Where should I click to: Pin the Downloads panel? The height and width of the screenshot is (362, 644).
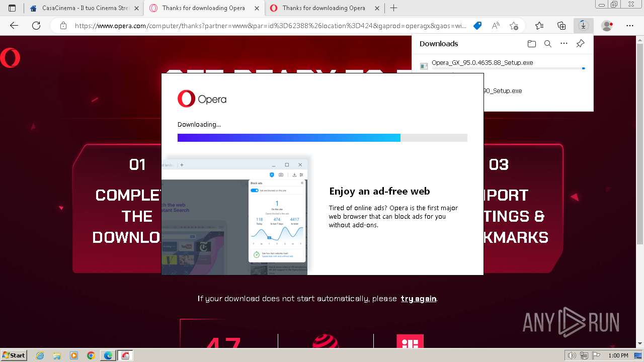(x=580, y=44)
